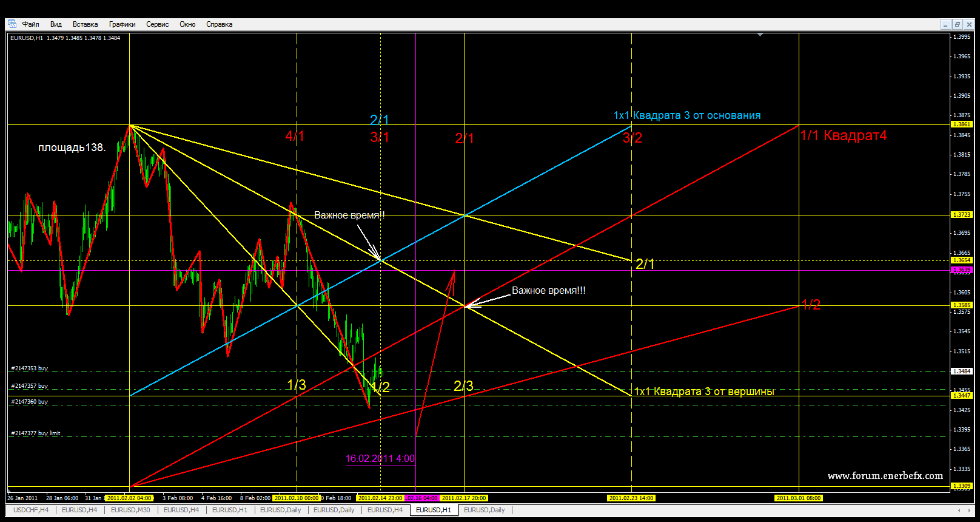Image resolution: width=980 pixels, height=522 pixels.
Task: Select the magenta 16.02.2011 4:00 label
Action: click(x=380, y=459)
